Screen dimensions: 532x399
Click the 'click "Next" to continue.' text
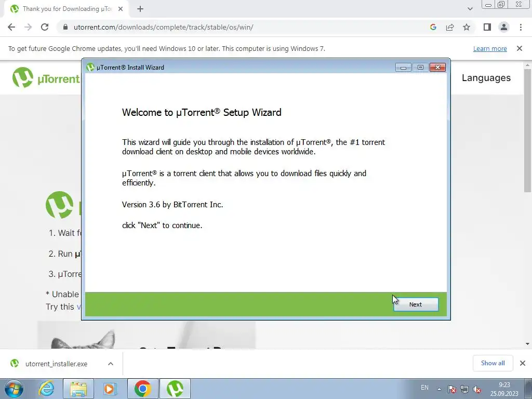point(162,225)
